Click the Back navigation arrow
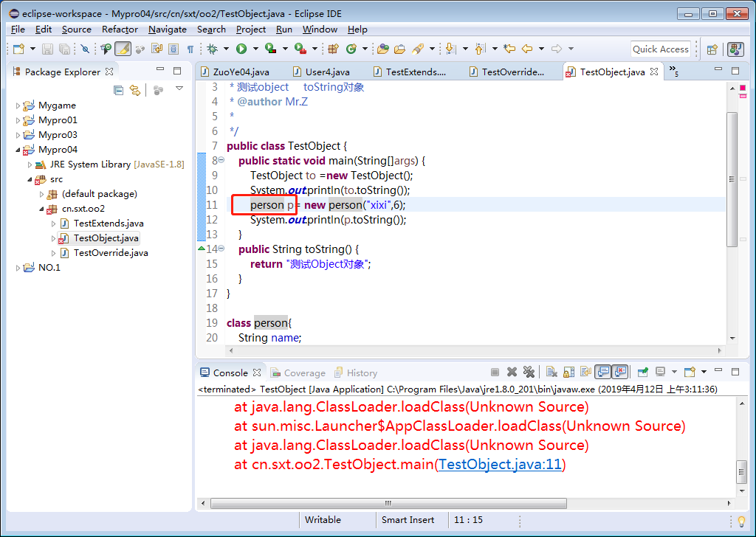 point(527,49)
